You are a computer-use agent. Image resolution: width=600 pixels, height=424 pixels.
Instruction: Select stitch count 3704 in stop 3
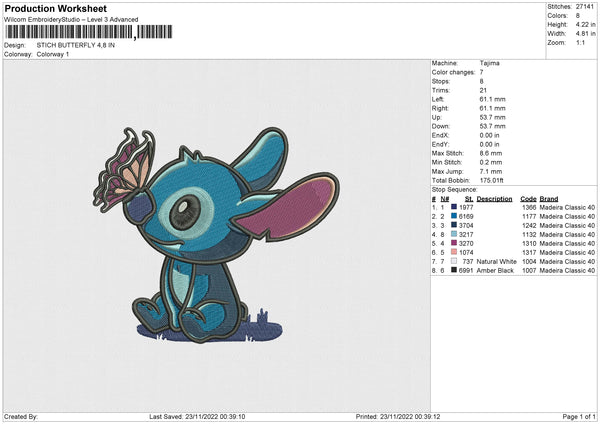(x=466, y=225)
